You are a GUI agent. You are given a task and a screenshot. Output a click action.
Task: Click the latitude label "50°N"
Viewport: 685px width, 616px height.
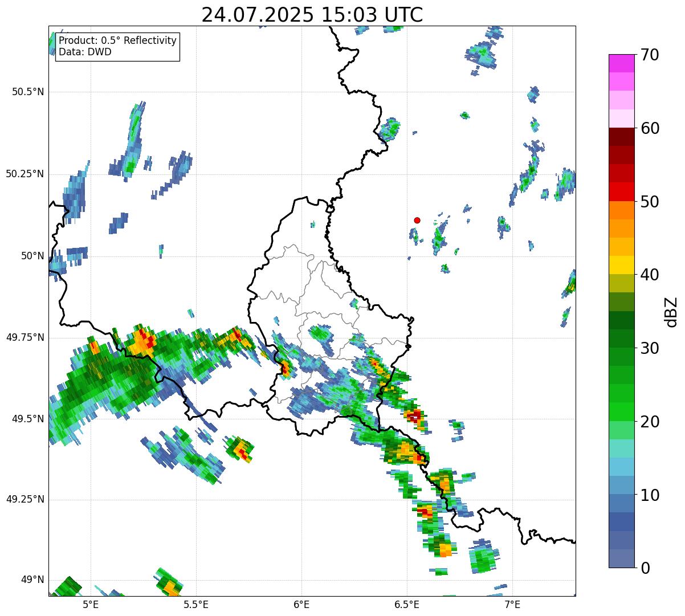pyautogui.click(x=32, y=256)
